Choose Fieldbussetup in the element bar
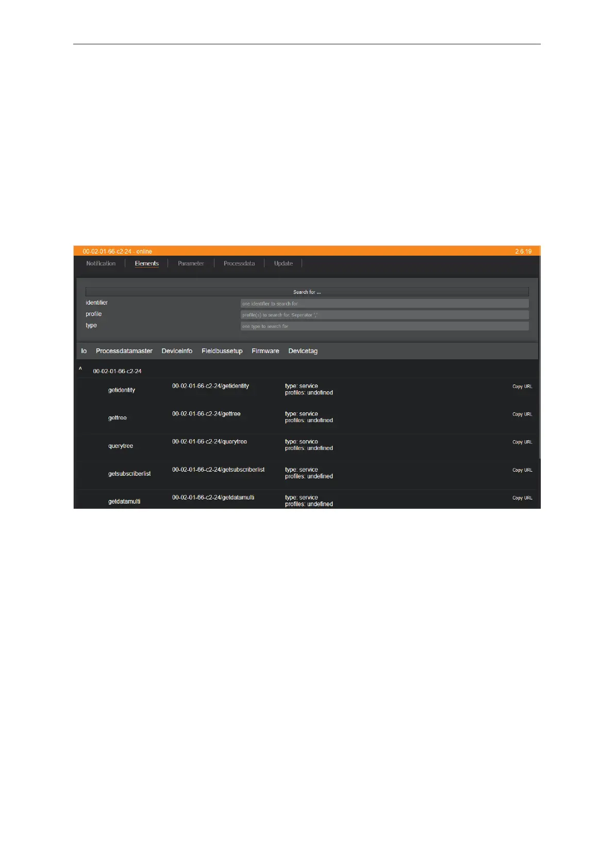Screen dimensions: 614x868 222,351
